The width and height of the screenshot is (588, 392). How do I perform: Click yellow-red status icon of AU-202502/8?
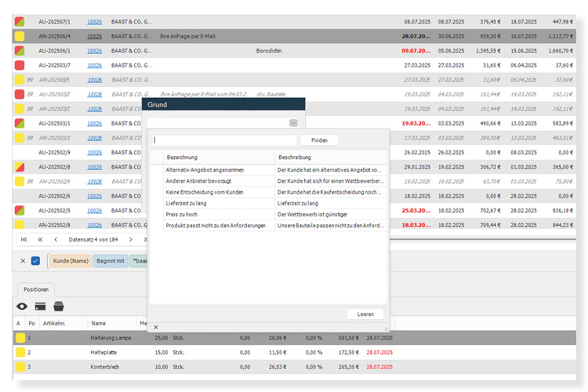click(x=20, y=167)
